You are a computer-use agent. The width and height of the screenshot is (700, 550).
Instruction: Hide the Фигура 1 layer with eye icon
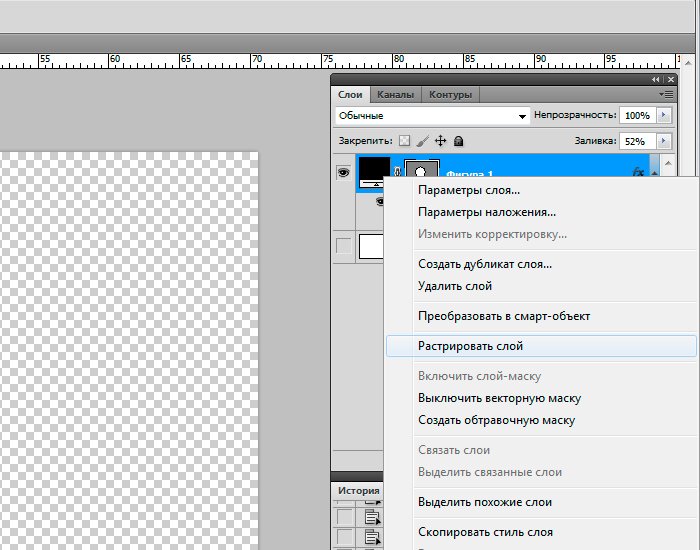pos(343,172)
